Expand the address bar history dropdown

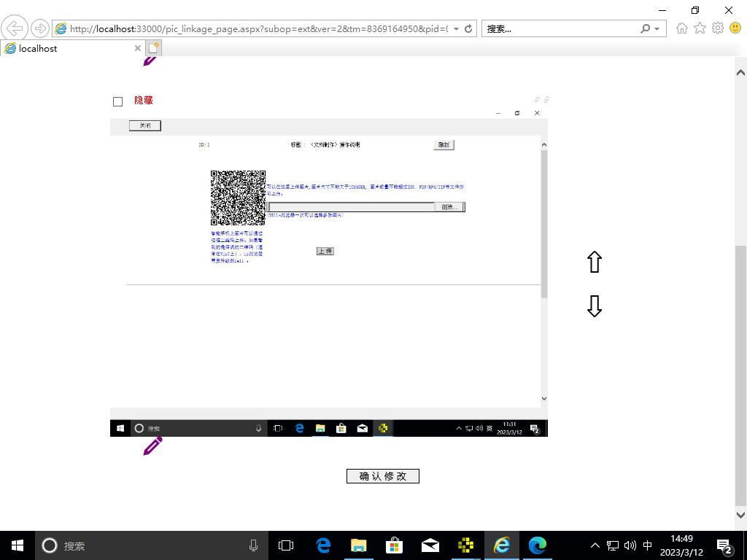tap(457, 29)
